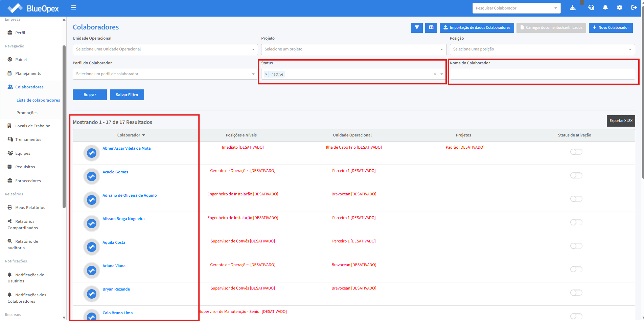
Task: Open the Pesquisar Colaborador search dropdown
Action: pos(516,8)
